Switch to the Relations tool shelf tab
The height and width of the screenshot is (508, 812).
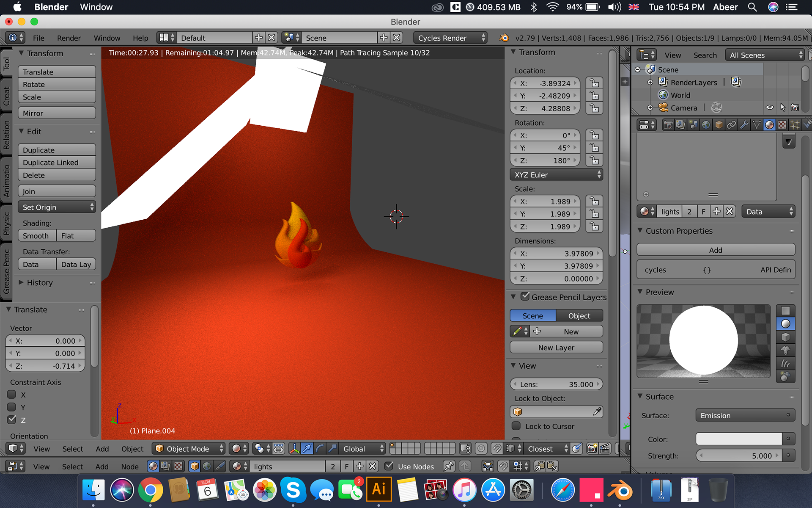(6, 135)
